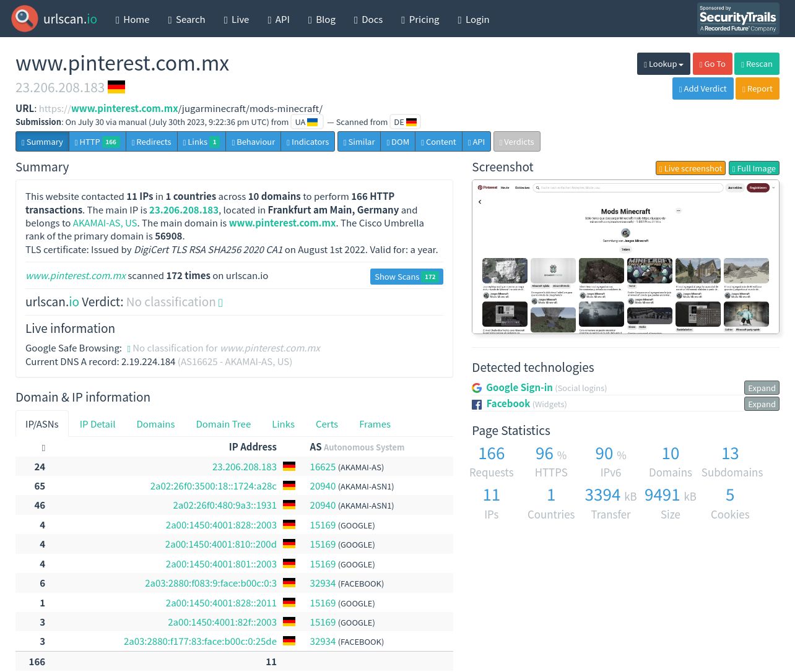Go to the Live nav item

pyautogui.click(x=237, y=19)
